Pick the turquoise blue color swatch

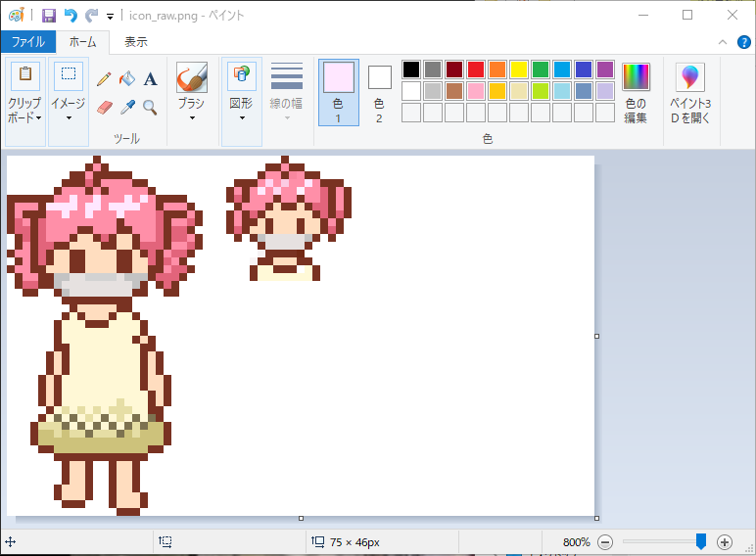pos(562,69)
